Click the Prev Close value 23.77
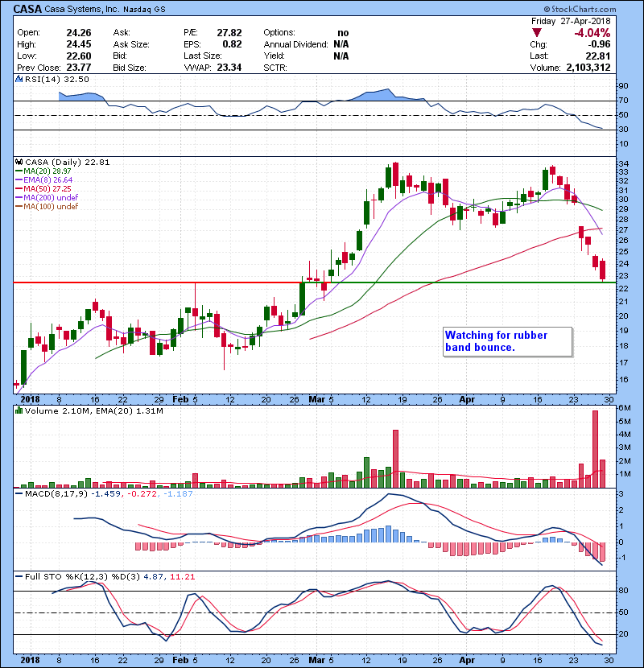Screen dimensions: 644x668 pos(79,68)
